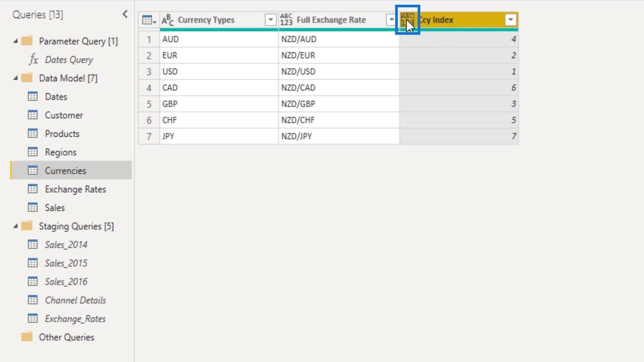Click the table icon beside Sales_2015
Screen dimensions: 644x362
point(33,263)
